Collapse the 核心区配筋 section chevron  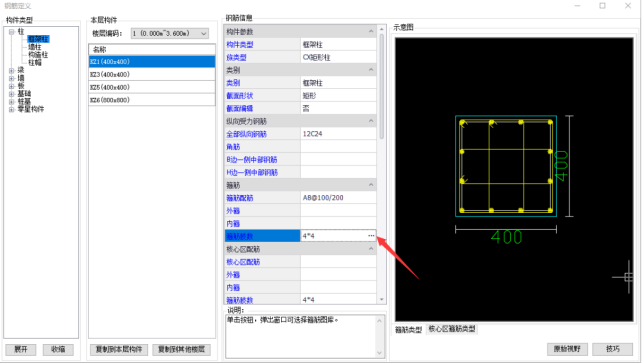[x=371, y=249]
